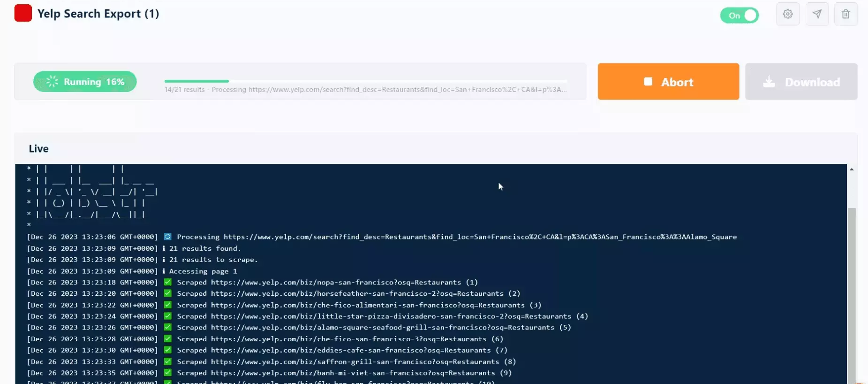Click the green checkmark beside the nopa-san-francisco entry
The image size is (868, 384).
167,282
